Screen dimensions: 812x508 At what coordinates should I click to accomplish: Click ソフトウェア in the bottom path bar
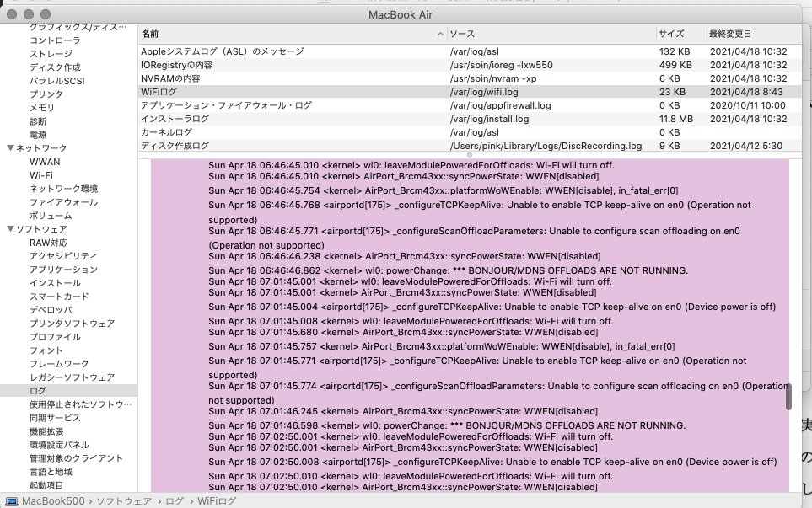(123, 501)
